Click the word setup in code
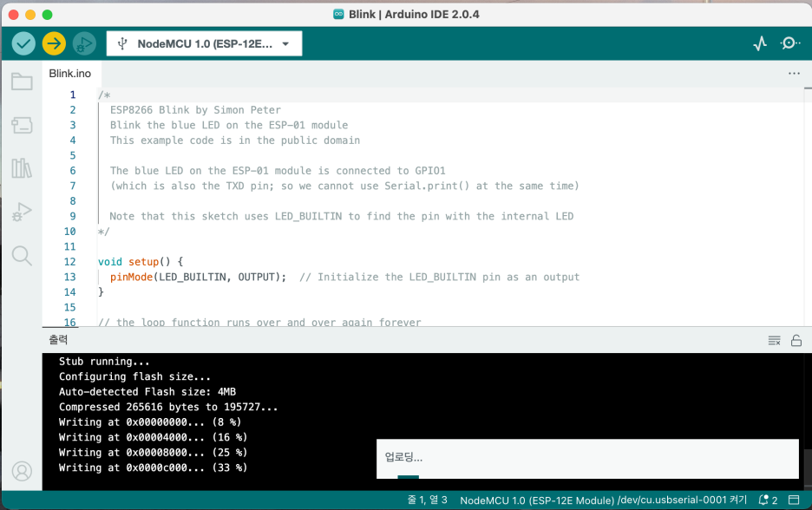This screenshot has height=510, width=812. pos(143,261)
